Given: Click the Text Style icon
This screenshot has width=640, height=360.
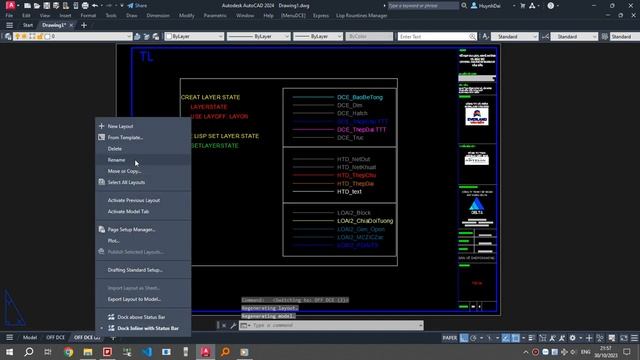Looking at the screenshot, I should pos(485,37).
